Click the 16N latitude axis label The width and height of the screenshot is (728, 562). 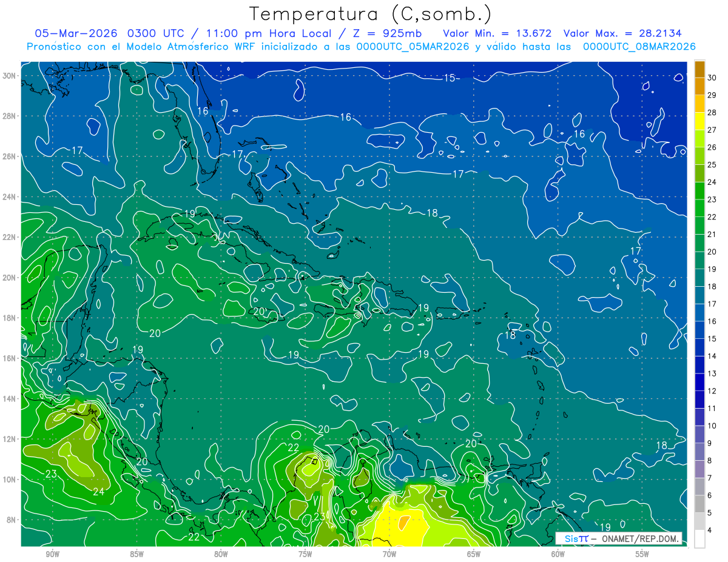click(10, 358)
